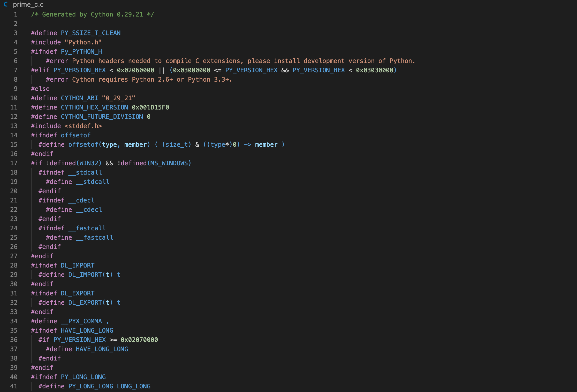Click line number 17 in the gutter
577x392 pixels.
(14, 163)
